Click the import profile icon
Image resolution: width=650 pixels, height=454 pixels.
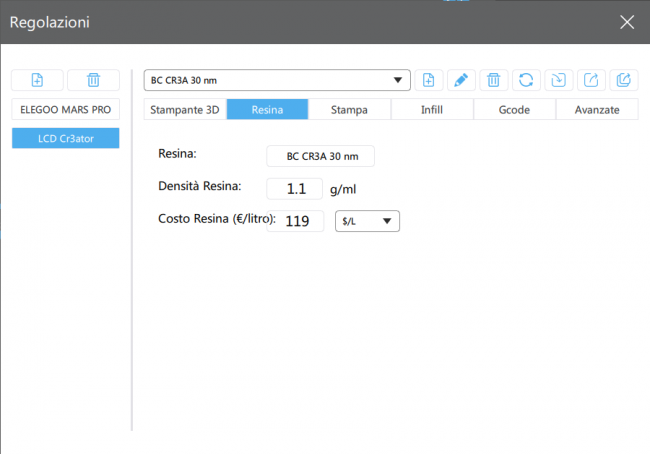(x=557, y=80)
